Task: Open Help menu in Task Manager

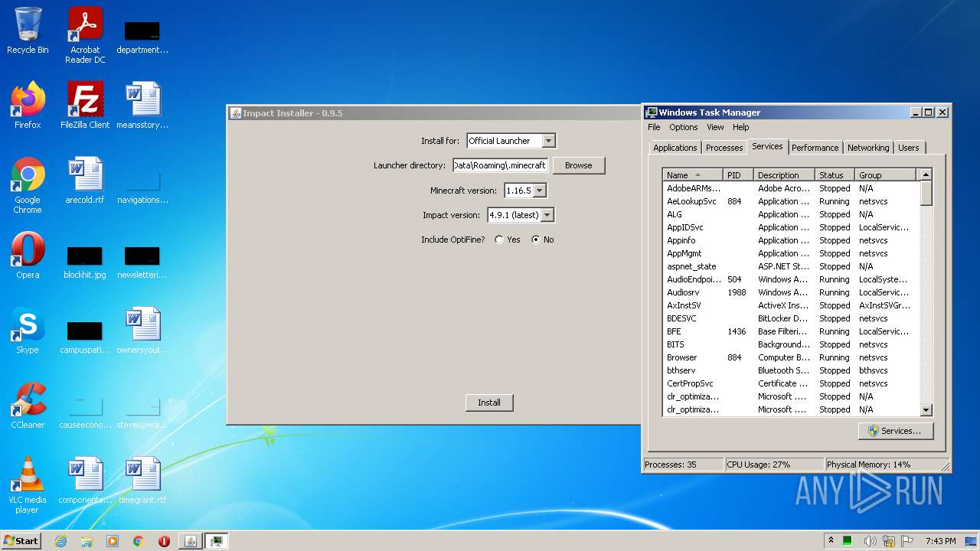Action: [x=741, y=127]
